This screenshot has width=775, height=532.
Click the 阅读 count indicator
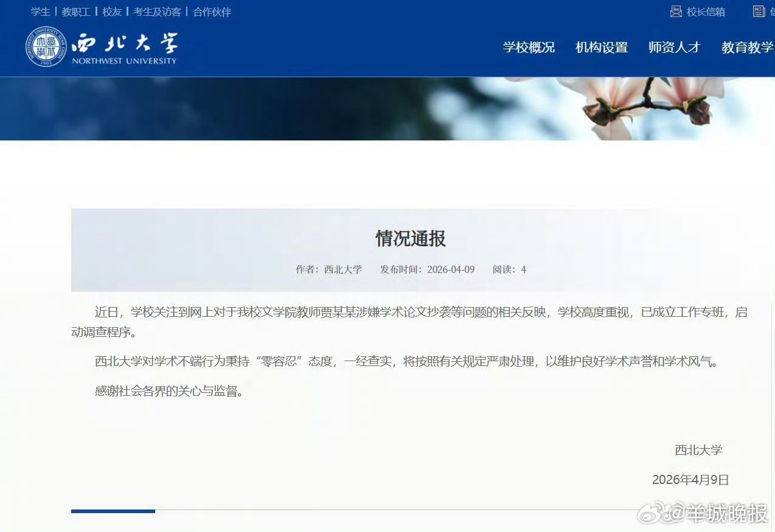[x=509, y=269]
